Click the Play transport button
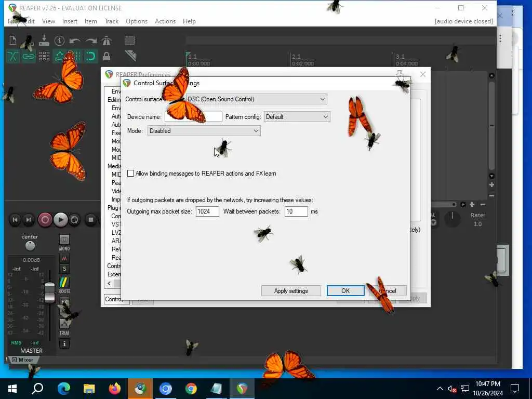 coord(61,220)
